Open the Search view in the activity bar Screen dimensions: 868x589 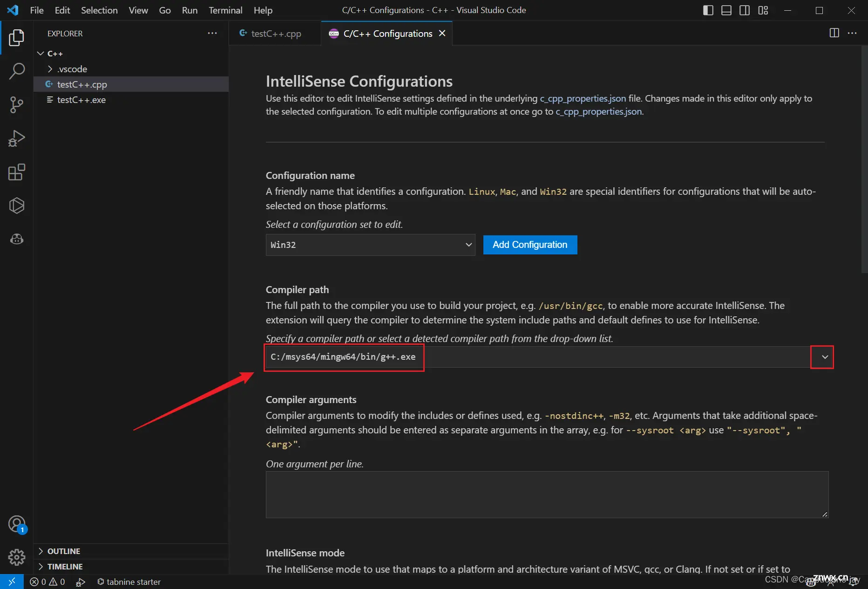[17, 71]
